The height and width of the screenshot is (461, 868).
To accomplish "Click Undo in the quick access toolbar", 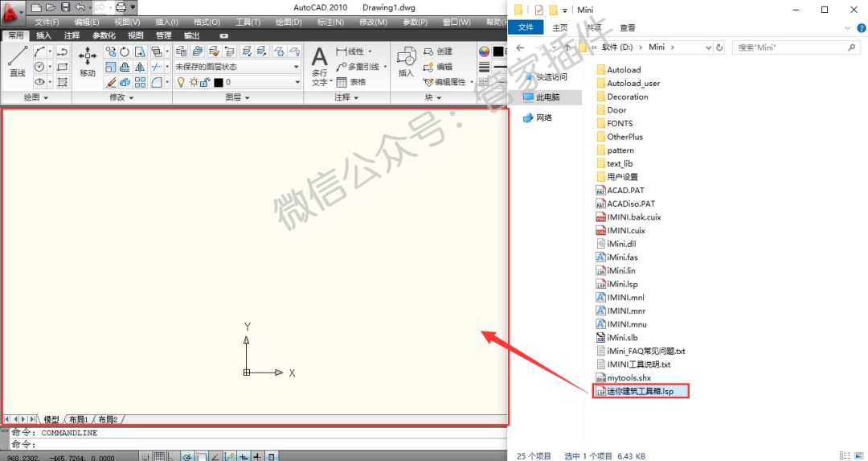I will click(80, 7).
